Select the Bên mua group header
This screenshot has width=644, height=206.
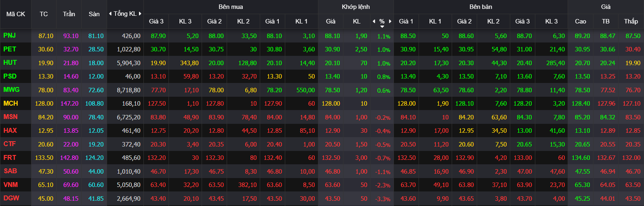231,7
